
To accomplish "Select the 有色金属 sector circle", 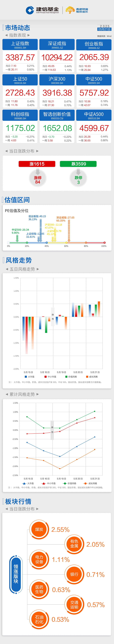I will [74, 544].
